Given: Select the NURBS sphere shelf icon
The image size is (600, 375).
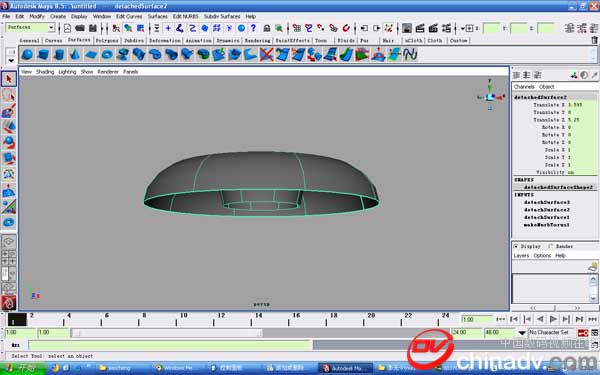Looking at the screenshot, I should tap(27, 54).
